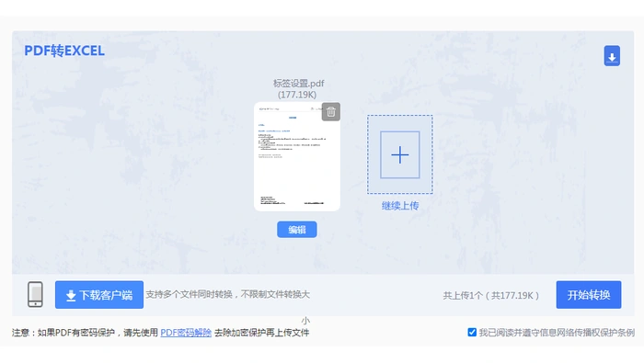The height and width of the screenshot is (363, 644).
Task: Uncheck the copyright agreement checkbox
Action: [472, 333]
